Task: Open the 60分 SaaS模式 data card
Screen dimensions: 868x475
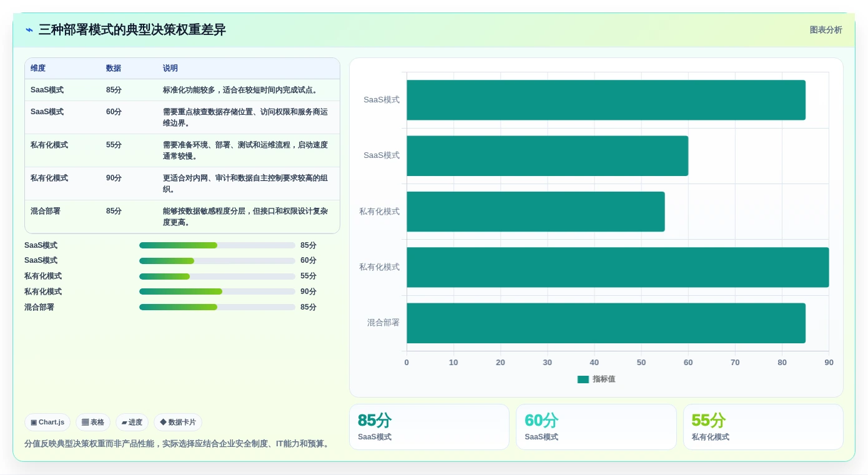Action: click(x=596, y=427)
